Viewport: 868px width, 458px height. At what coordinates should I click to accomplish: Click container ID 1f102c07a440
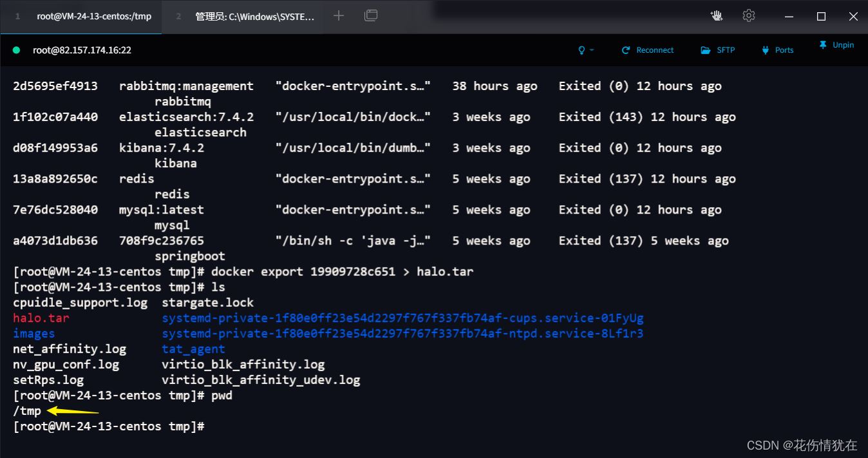coord(55,117)
